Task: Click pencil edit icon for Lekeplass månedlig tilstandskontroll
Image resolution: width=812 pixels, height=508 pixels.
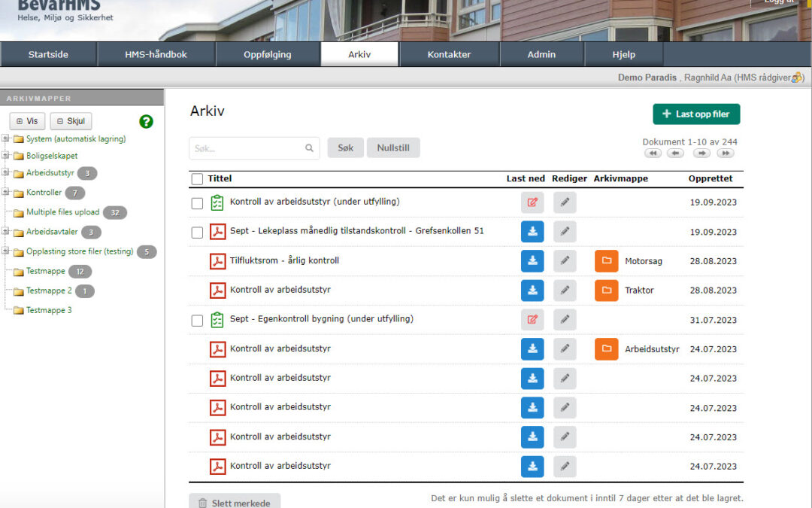Action: click(565, 232)
